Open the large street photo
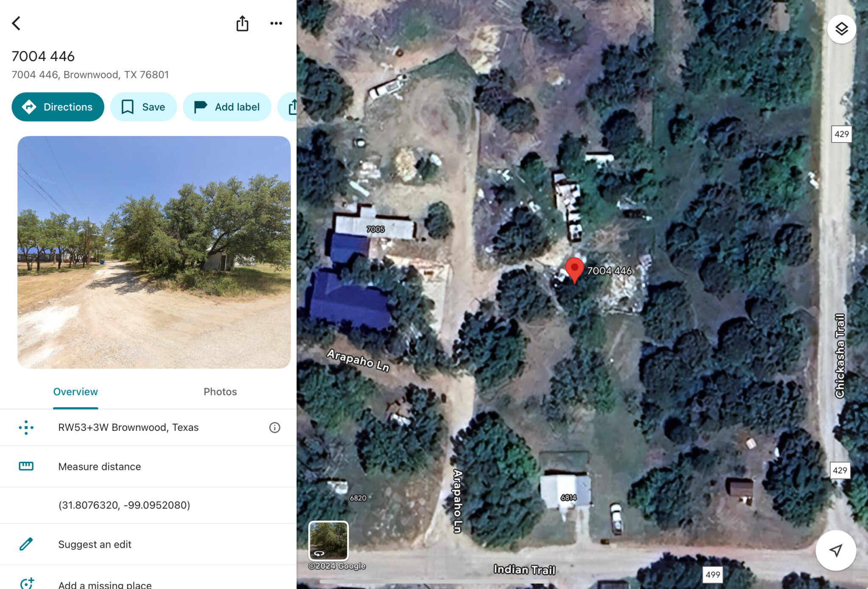The image size is (868, 589). pos(154,252)
